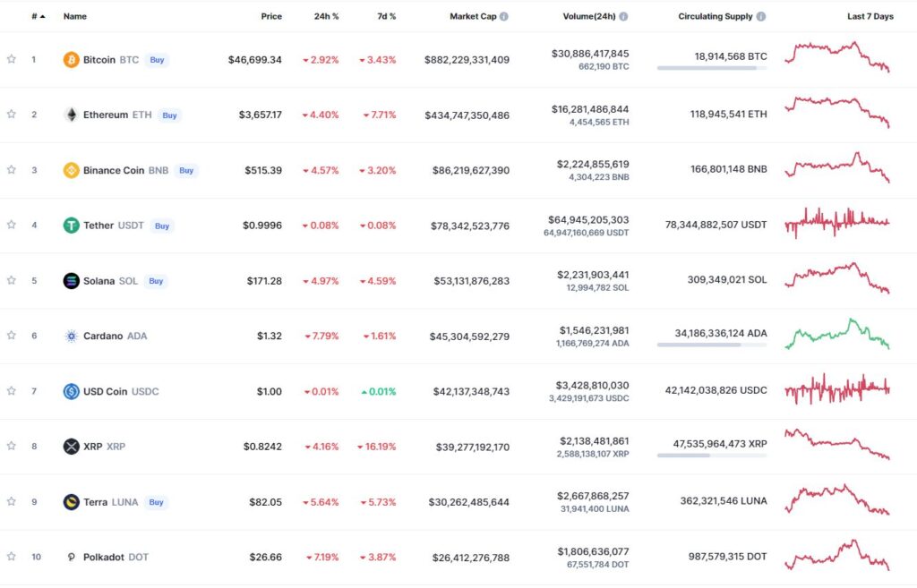Image resolution: width=917 pixels, height=588 pixels.
Task: Toggle the Terra watchlist star
Action: (11, 501)
